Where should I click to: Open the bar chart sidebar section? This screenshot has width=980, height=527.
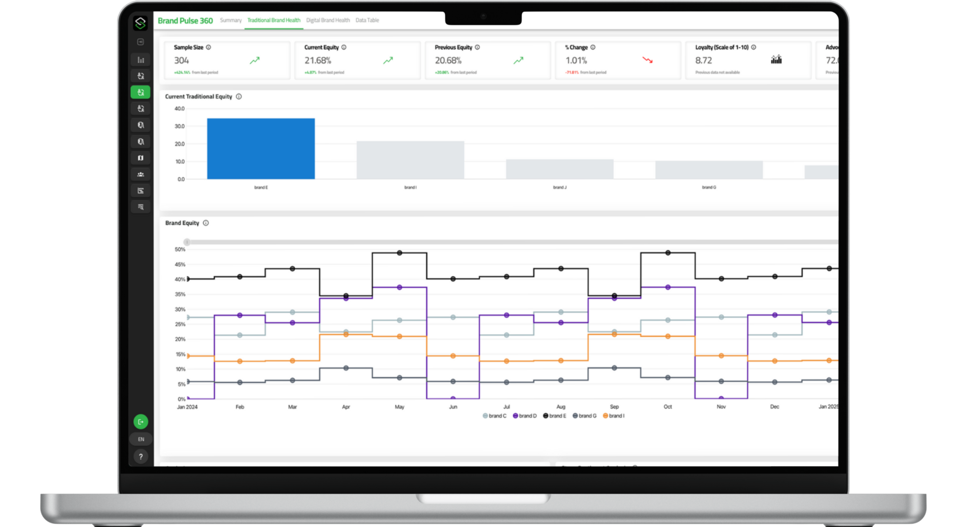coord(140,60)
